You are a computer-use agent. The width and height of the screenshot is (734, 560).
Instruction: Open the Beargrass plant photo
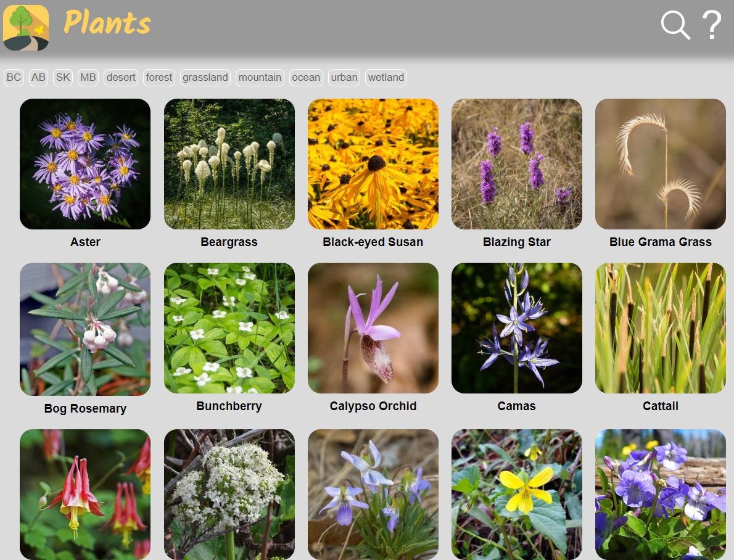click(229, 164)
